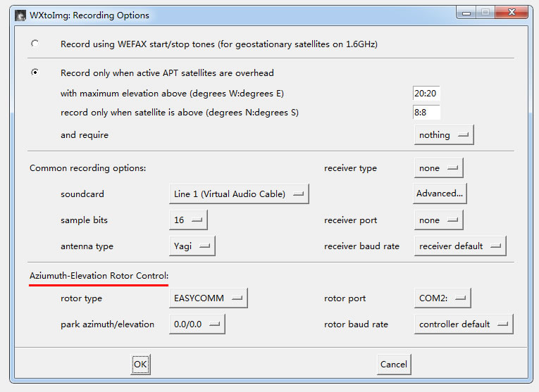
Task: Select antenna type Yagi dropdown
Action: [x=192, y=246]
